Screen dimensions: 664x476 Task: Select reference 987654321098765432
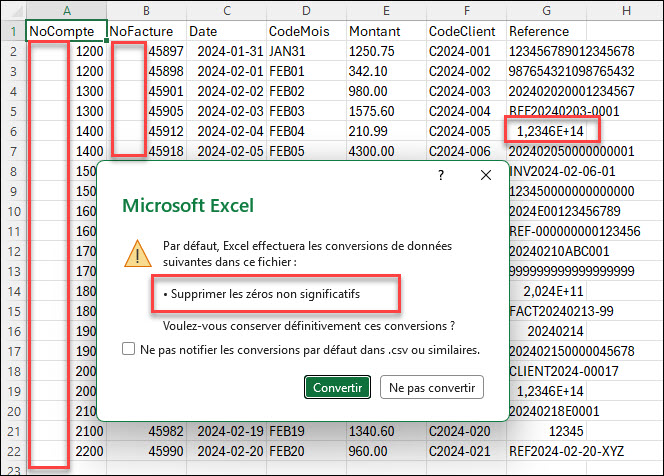click(x=571, y=71)
